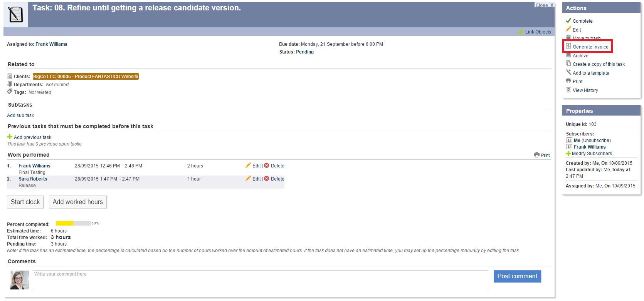Screen dimensions: 644x301
Task: Click the green Complete checkmark icon
Action: (x=568, y=20)
